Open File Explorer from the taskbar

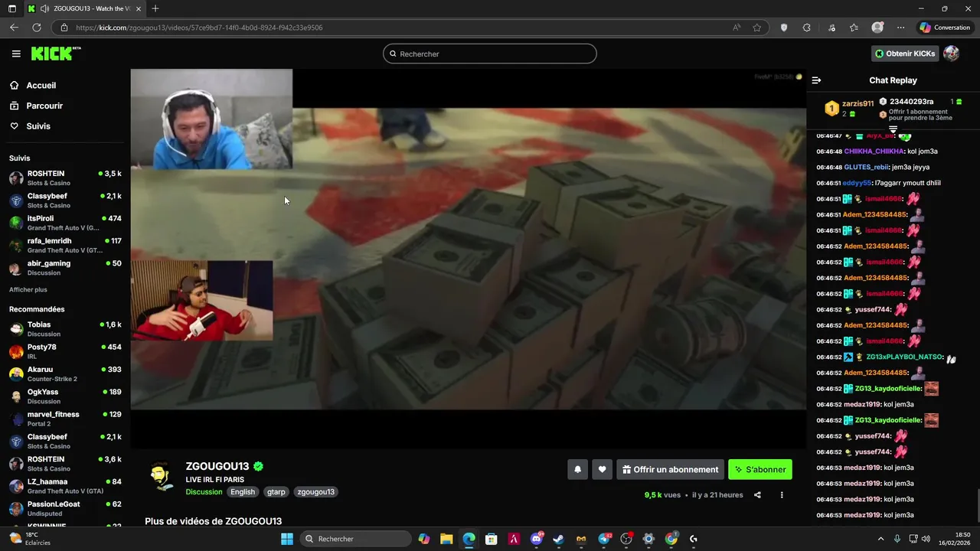446,539
